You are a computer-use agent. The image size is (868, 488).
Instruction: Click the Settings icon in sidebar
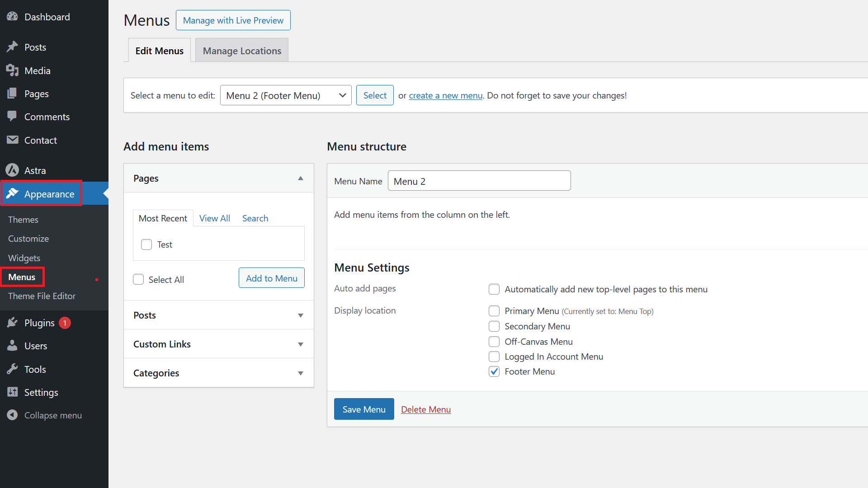pyautogui.click(x=12, y=392)
